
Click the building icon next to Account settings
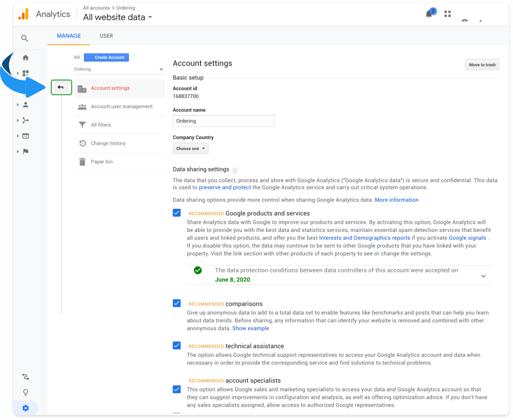point(82,89)
